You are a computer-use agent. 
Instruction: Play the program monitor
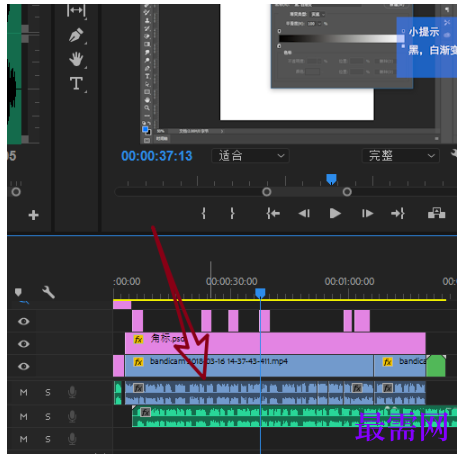click(335, 213)
